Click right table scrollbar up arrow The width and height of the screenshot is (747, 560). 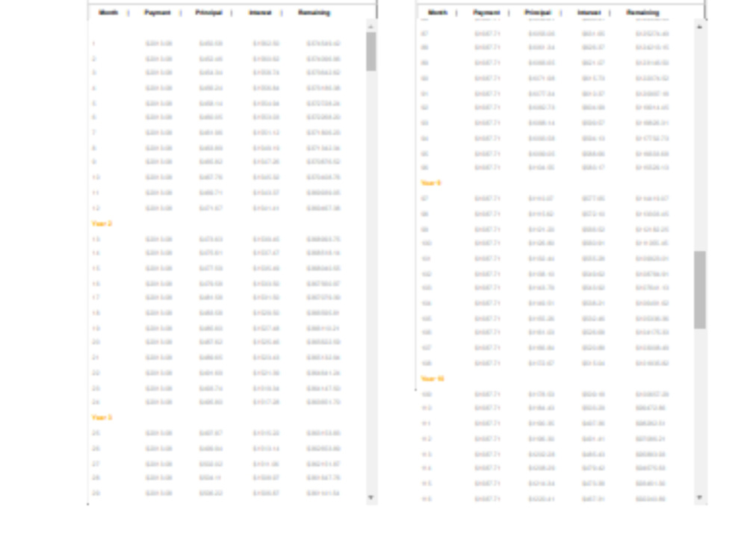click(699, 27)
